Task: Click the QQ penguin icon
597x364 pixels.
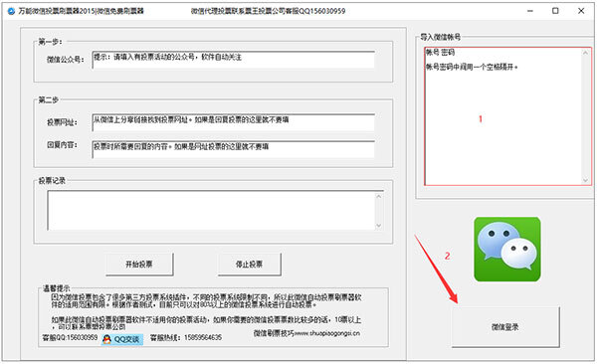Action: pos(107,339)
